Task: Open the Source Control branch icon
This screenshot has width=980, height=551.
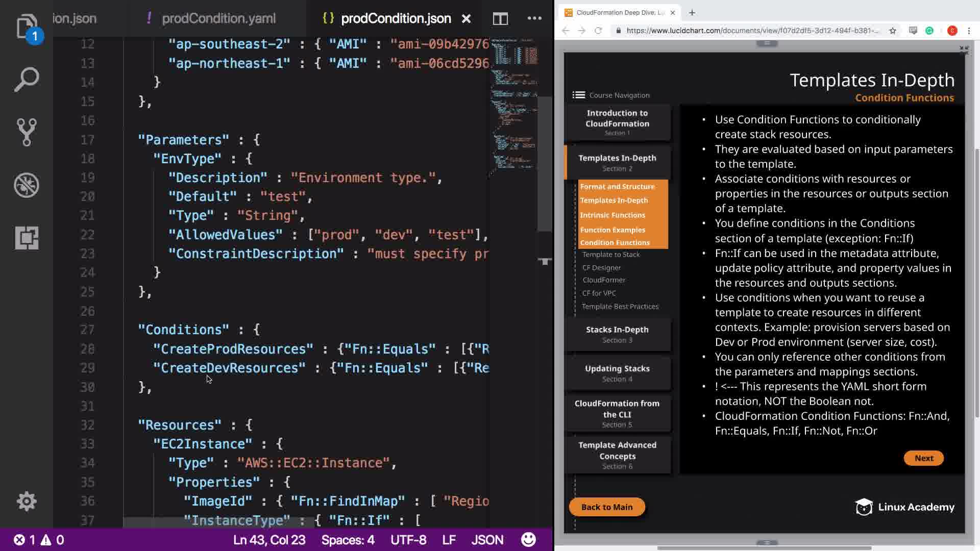Action: coord(27,132)
